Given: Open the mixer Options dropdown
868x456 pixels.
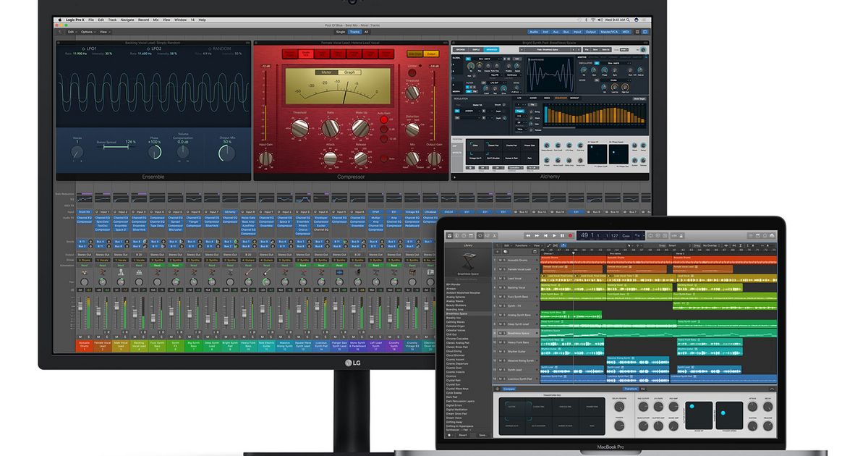Looking at the screenshot, I should (x=87, y=32).
